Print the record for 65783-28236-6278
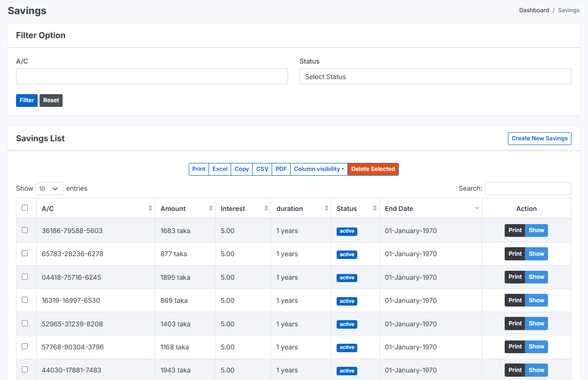This screenshot has width=588, height=380. (515, 253)
